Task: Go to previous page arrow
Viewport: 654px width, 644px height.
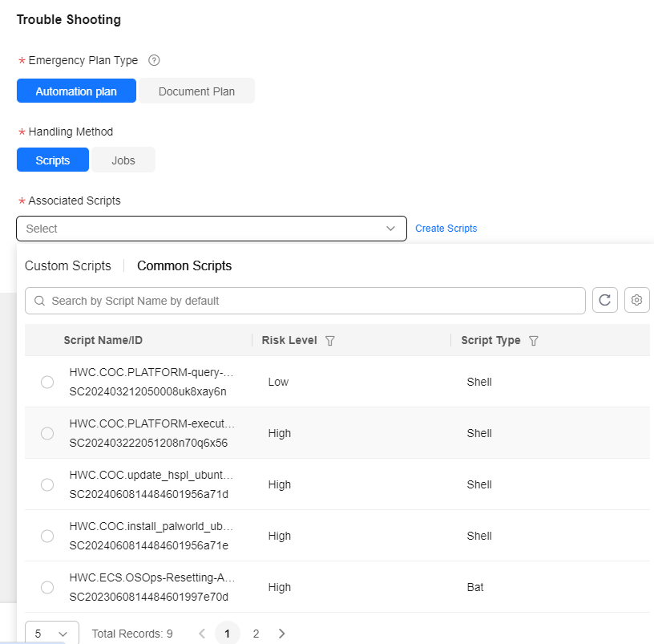Action: 202,634
